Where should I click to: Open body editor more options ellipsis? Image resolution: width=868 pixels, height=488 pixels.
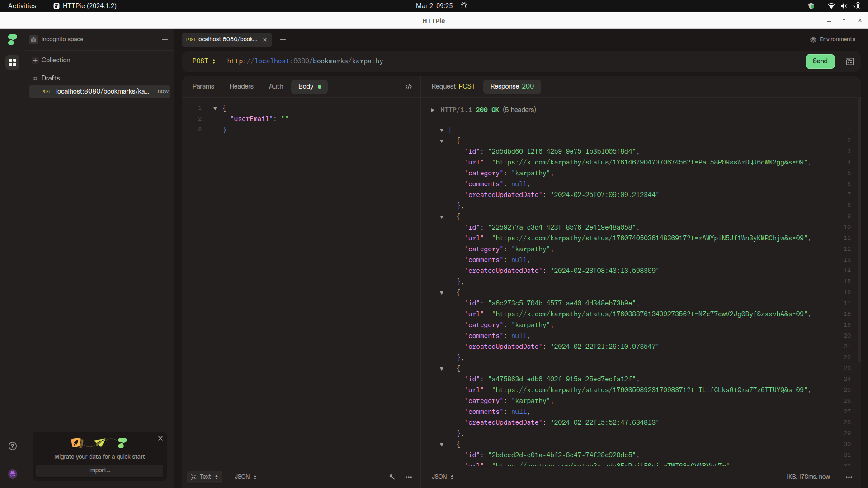409,477
